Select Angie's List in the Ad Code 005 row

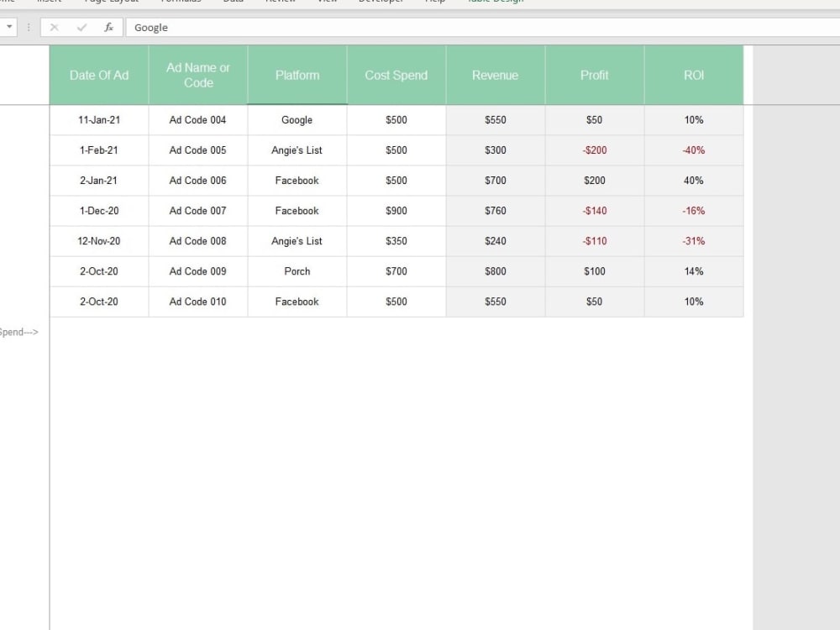(x=297, y=150)
